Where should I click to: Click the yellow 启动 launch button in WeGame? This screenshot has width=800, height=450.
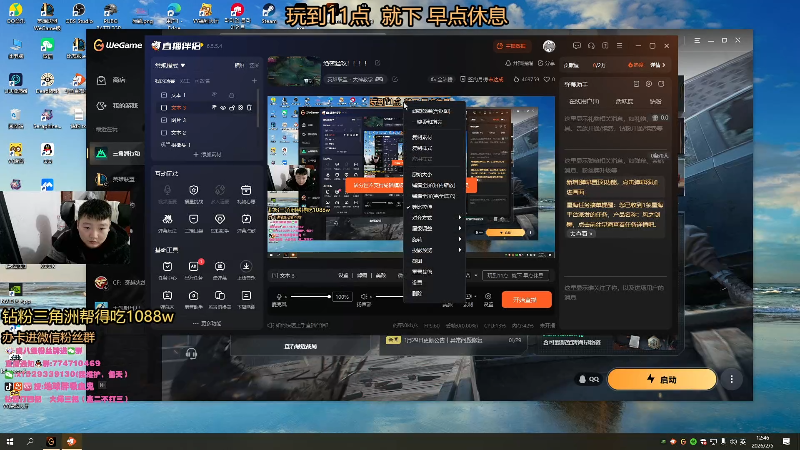662,379
